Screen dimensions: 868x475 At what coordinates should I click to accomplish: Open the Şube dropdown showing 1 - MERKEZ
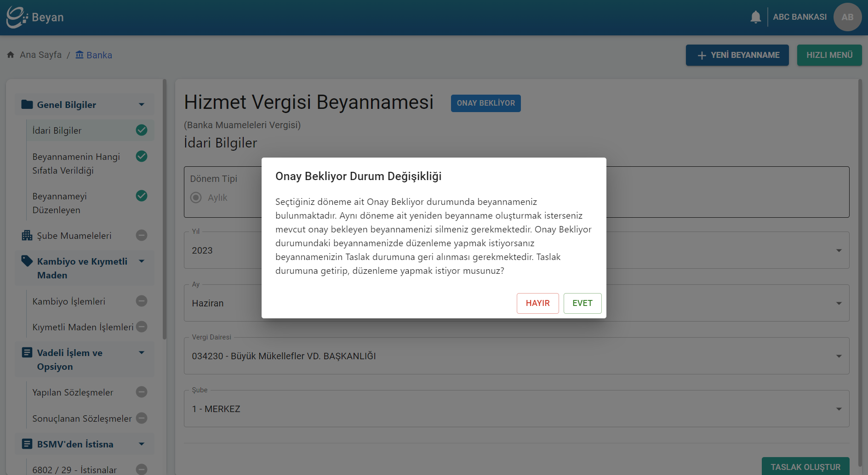click(x=516, y=409)
